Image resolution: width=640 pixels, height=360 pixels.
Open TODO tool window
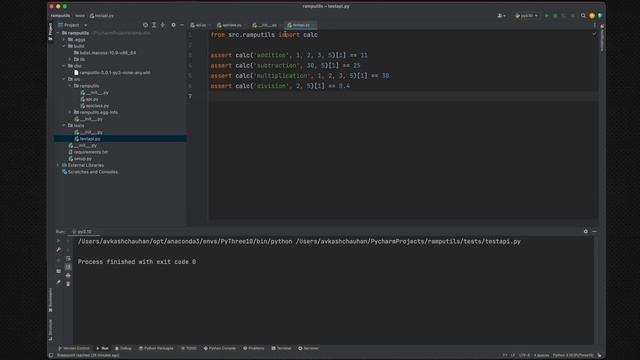pos(189,348)
